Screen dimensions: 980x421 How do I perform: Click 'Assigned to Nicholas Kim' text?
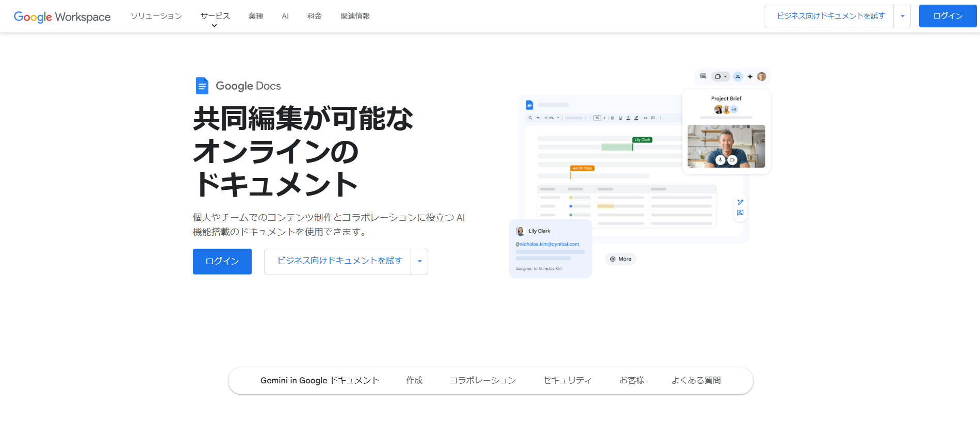[x=539, y=269]
